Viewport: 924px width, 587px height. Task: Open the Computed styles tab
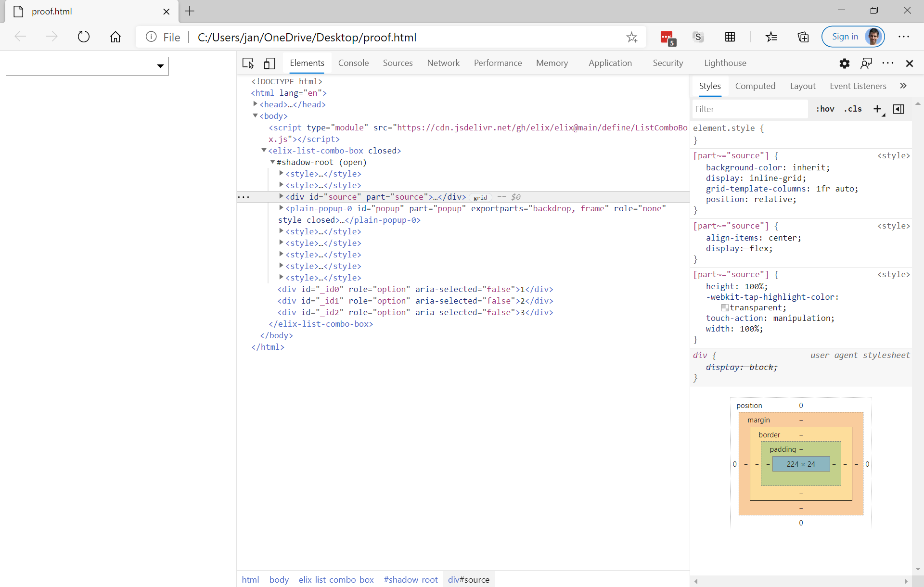coord(755,86)
